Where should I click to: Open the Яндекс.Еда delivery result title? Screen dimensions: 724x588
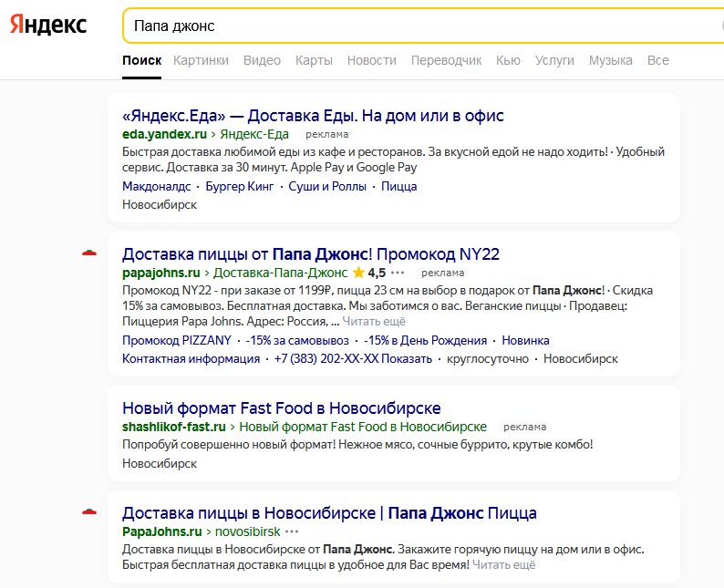(313, 116)
